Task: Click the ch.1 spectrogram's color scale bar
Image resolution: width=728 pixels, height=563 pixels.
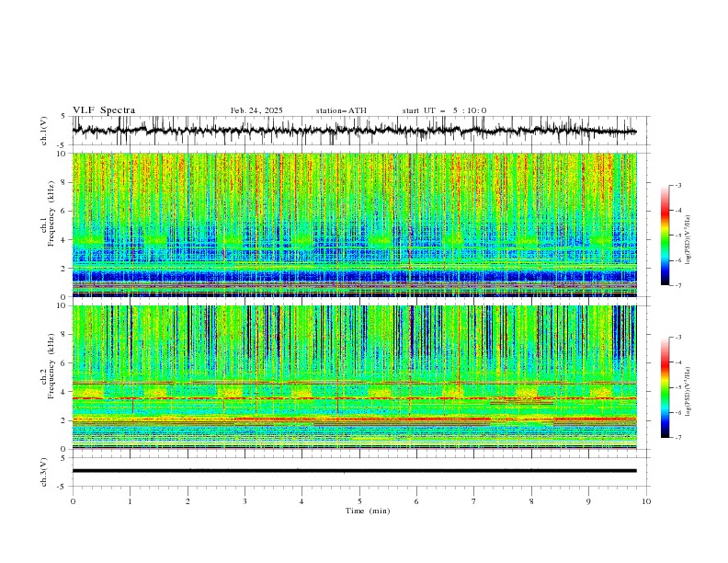Action: click(665, 236)
